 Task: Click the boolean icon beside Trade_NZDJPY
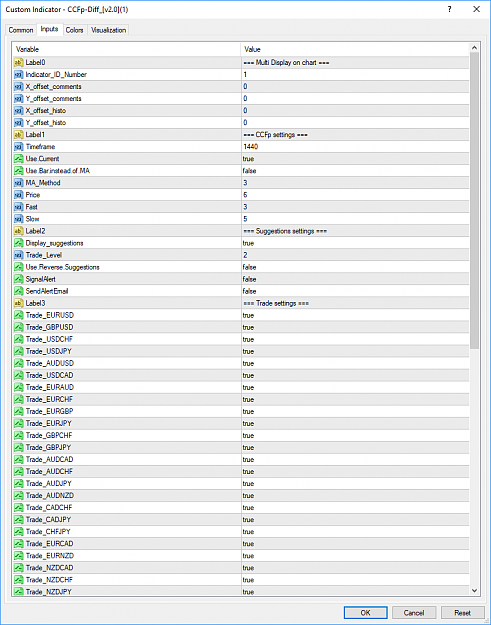19,592
